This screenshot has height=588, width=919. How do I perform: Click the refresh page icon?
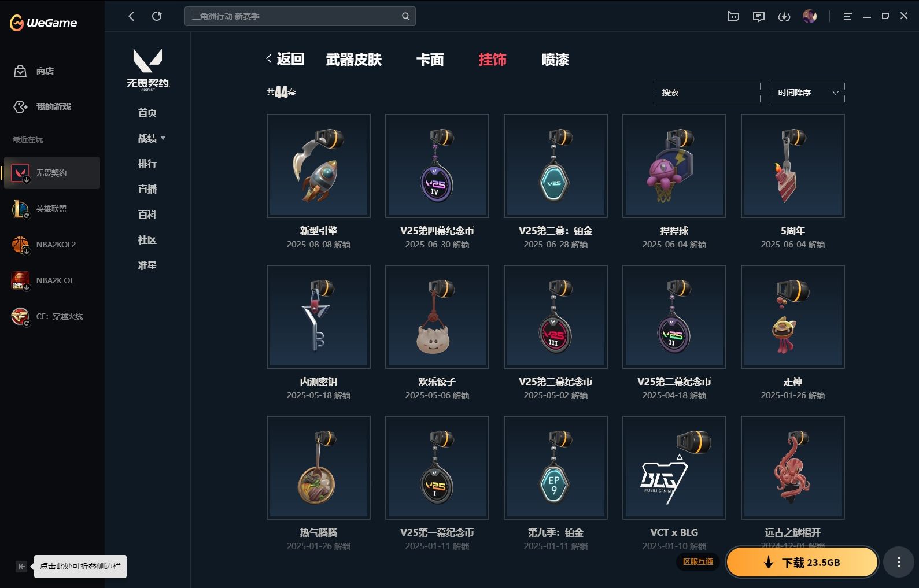(x=157, y=16)
